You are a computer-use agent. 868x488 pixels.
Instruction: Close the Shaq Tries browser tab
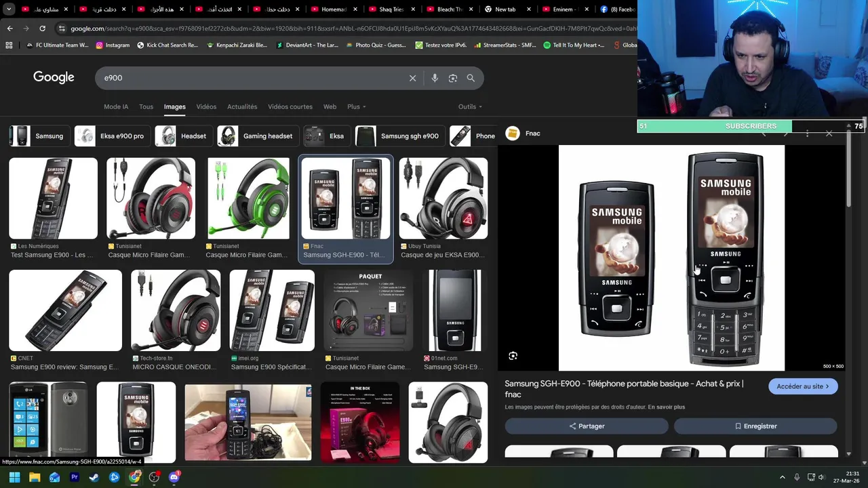tap(413, 9)
